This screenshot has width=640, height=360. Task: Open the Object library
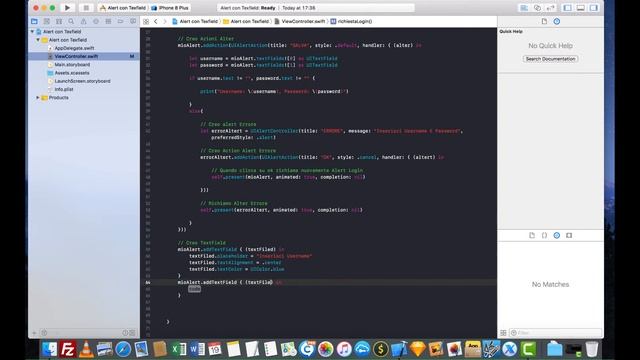pos(556,236)
